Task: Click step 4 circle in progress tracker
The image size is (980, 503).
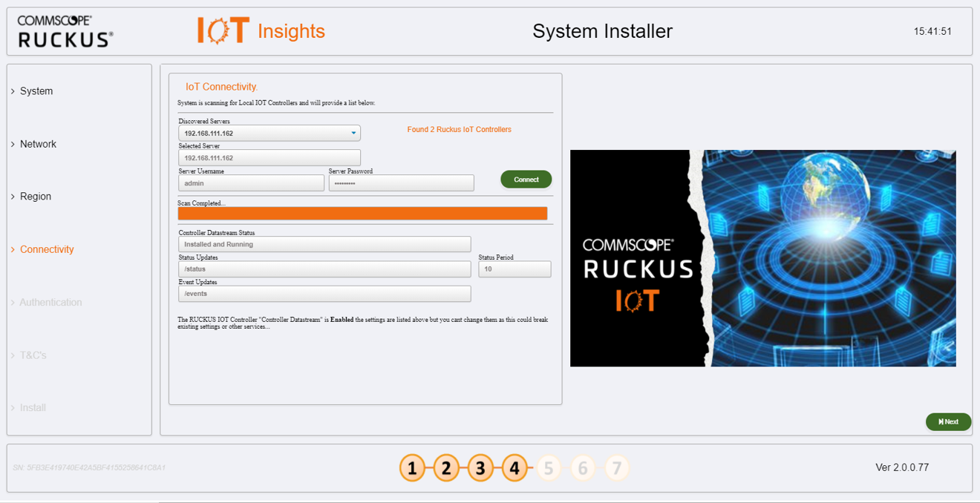Action: (514, 468)
